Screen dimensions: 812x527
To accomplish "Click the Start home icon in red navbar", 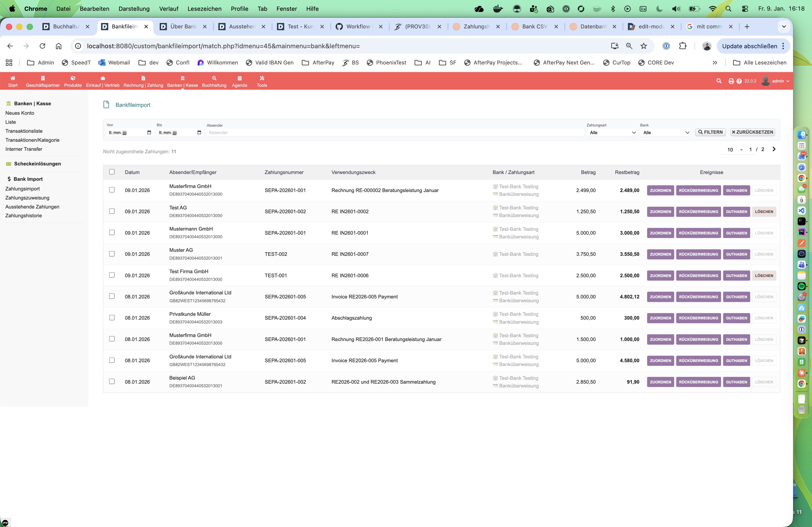I will pyautogui.click(x=13, y=78).
